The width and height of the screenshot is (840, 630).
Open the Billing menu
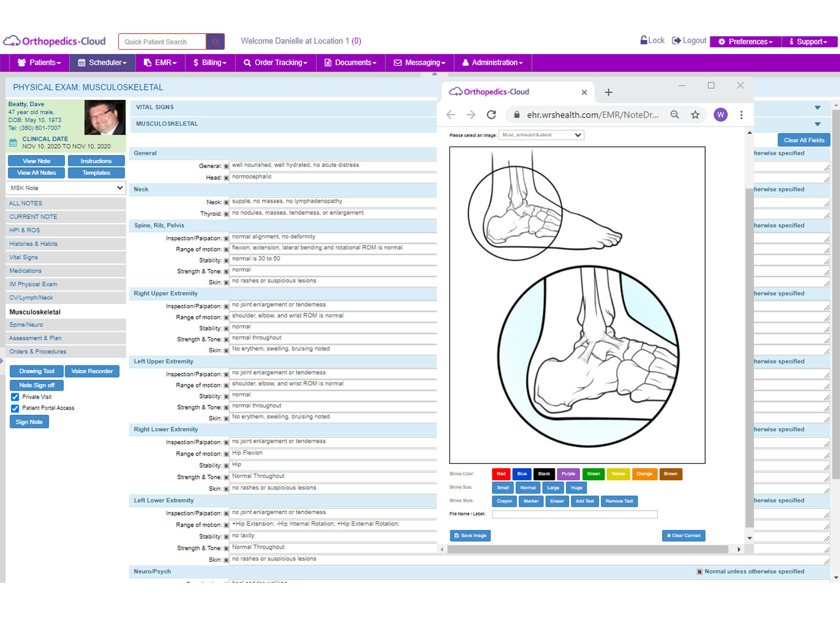pyautogui.click(x=210, y=62)
